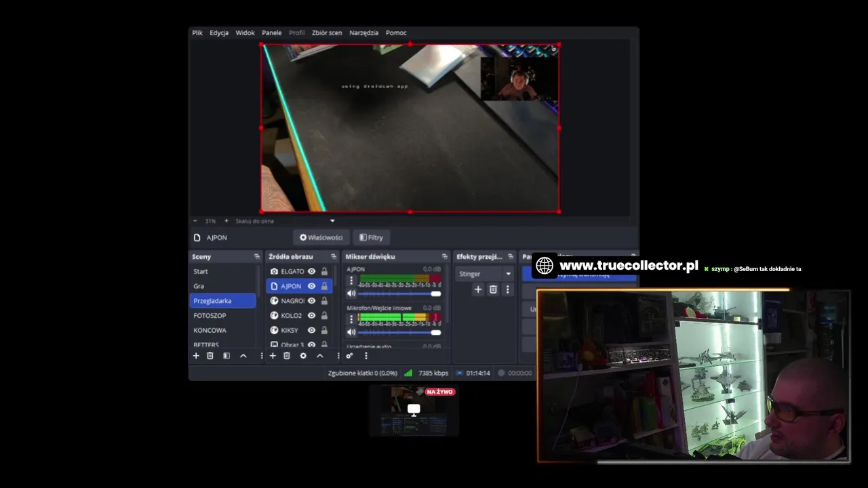Click the recording status dot beside 00:00:00
The width and height of the screenshot is (868, 488).
click(x=501, y=373)
